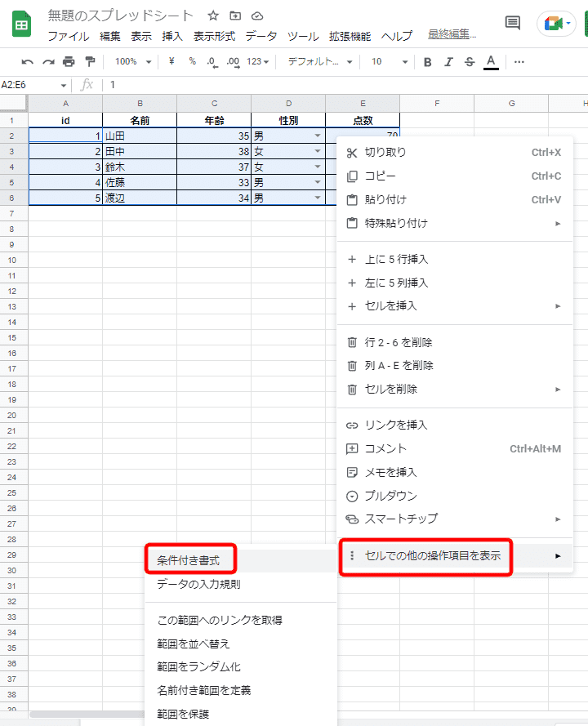Start a Google Meet call
The image size is (588, 726).
[x=556, y=23]
